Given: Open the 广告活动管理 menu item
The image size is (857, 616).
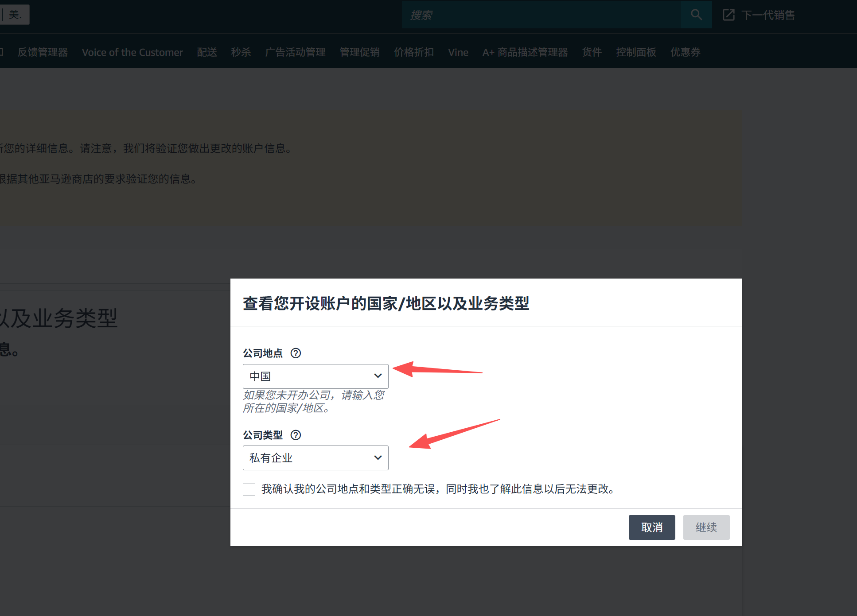Looking at the screenshot, I should (x=295, y=52).
